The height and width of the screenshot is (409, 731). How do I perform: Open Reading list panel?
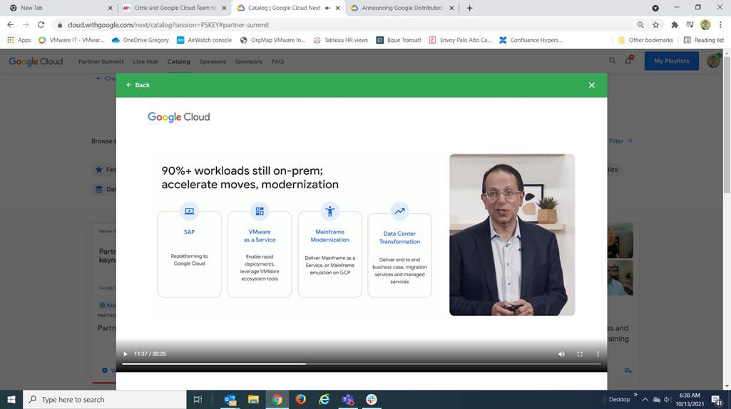[x=704, y=40]
